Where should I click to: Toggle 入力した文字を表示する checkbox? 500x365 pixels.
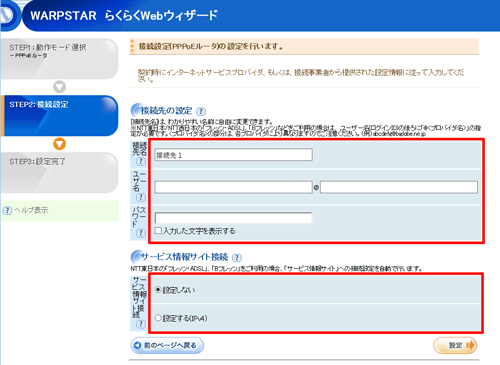tap(158, 230)
